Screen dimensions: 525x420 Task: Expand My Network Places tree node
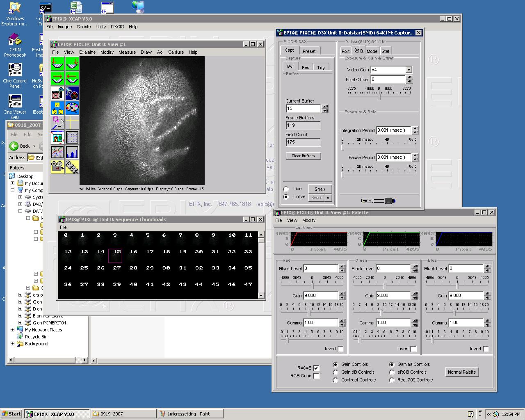12,330
